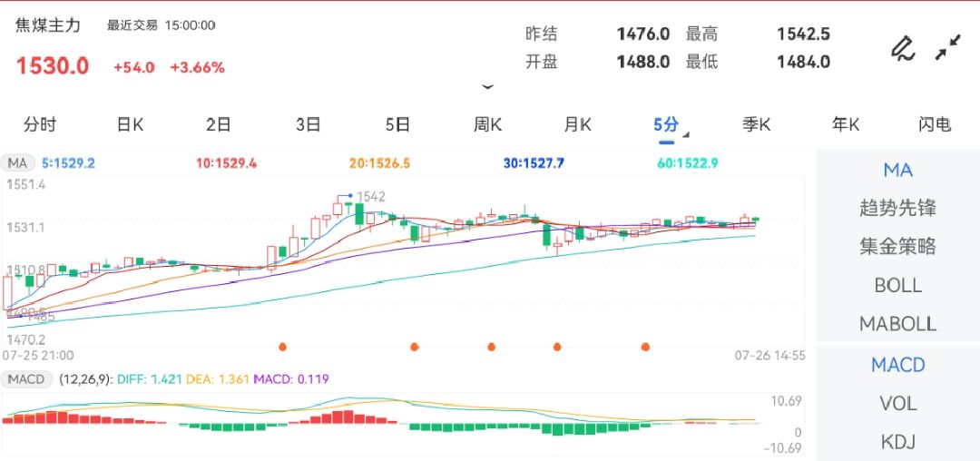
Task: Select the 2日 chart tab
Action: pos(219,124)
